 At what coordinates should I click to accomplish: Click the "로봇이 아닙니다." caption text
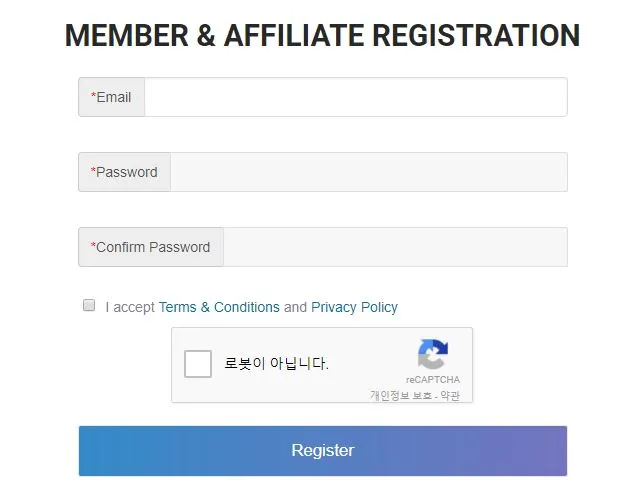(x=276, y=363)
